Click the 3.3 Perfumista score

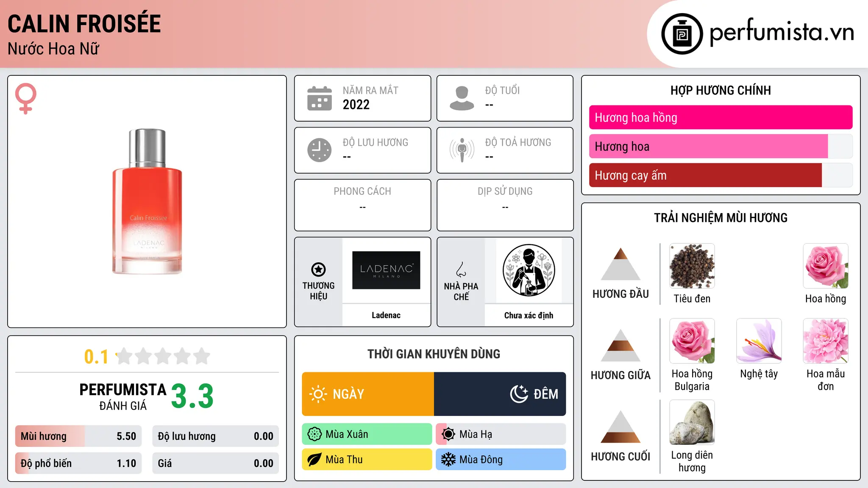point(192,396)
